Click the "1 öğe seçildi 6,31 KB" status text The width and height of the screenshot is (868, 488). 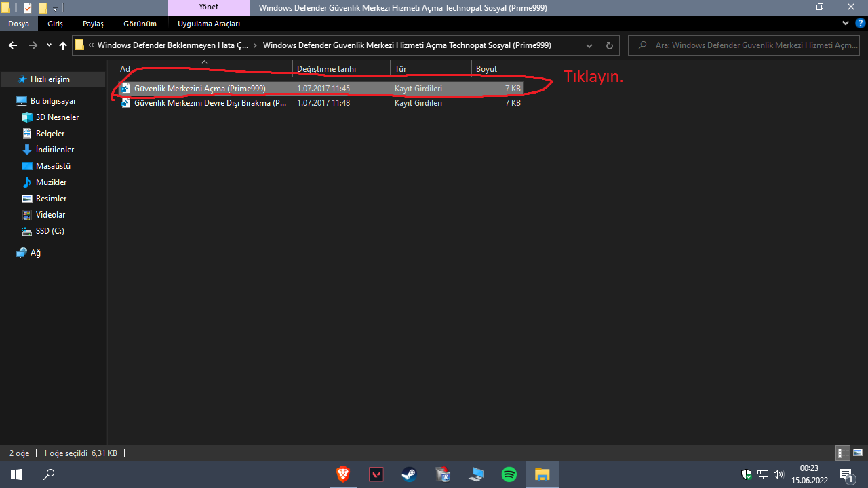pos(80,453)
